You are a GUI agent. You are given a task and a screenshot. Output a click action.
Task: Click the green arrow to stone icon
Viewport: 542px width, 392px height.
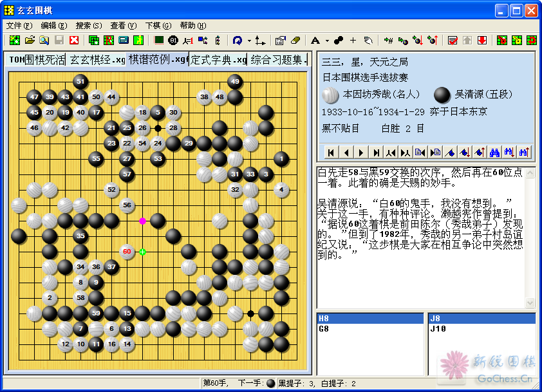coord(403,40)
